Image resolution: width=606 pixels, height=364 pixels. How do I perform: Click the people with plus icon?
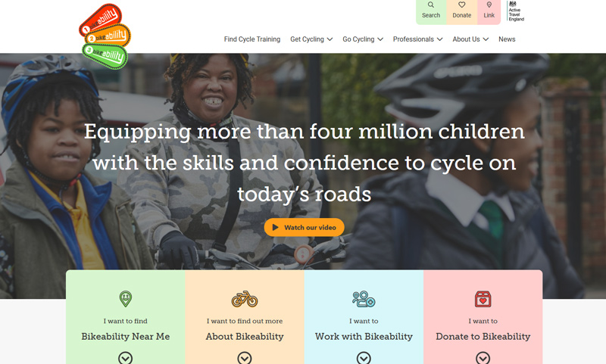click(364, 299)
